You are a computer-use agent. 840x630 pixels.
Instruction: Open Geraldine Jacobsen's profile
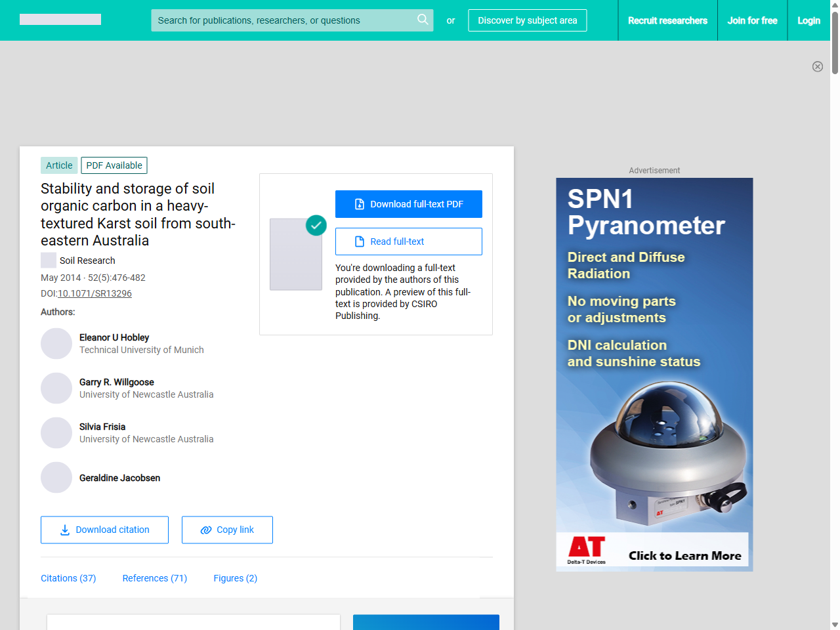click(x=119, y=478)
